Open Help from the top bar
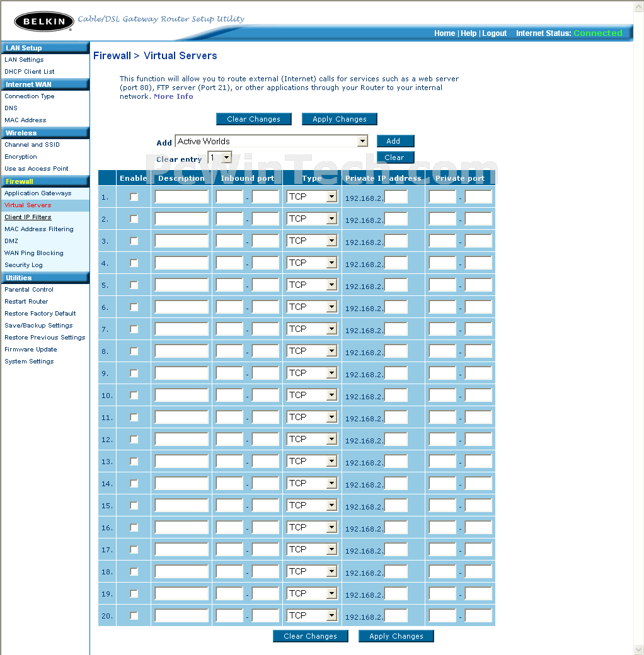Viewport: 644px width, 655px height. [468, 33]
